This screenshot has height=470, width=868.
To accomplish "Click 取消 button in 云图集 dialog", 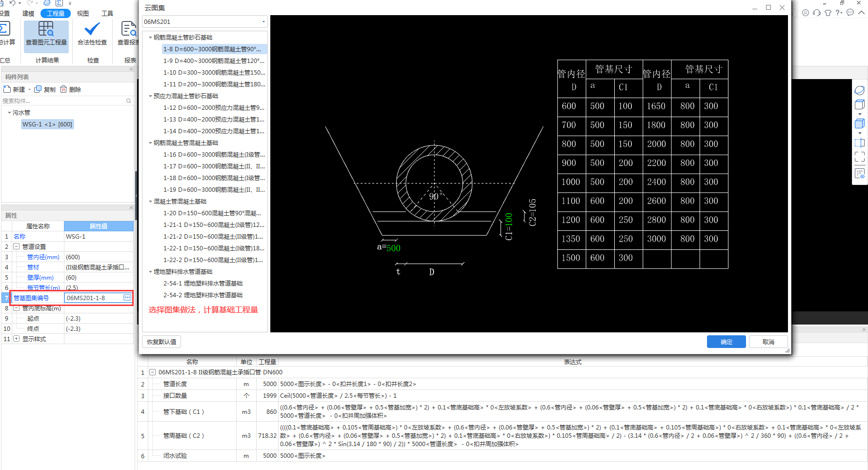I will (768, 342).
